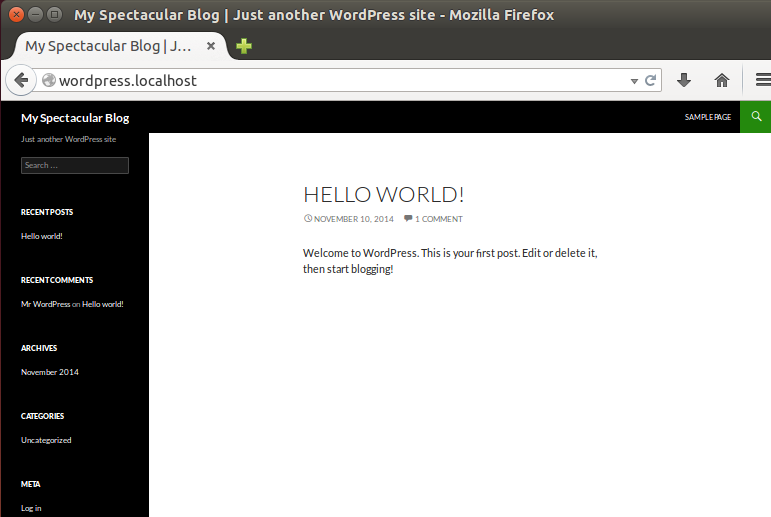Open a new tab with green plus
The width and height of the screenshot is (771, 517).
click(x=243, y=46)
